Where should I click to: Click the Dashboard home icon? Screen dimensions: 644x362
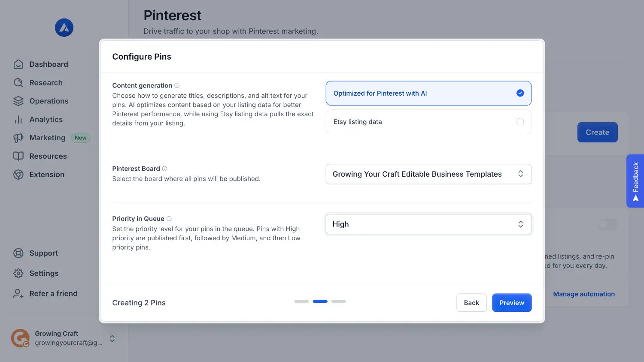[18, 64]
